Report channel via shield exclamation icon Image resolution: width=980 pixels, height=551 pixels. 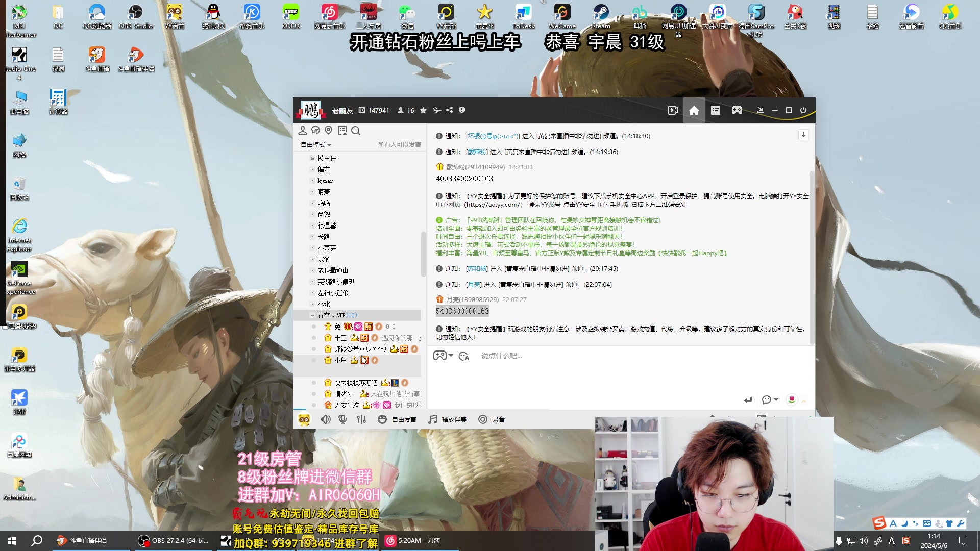click(462, 110)
